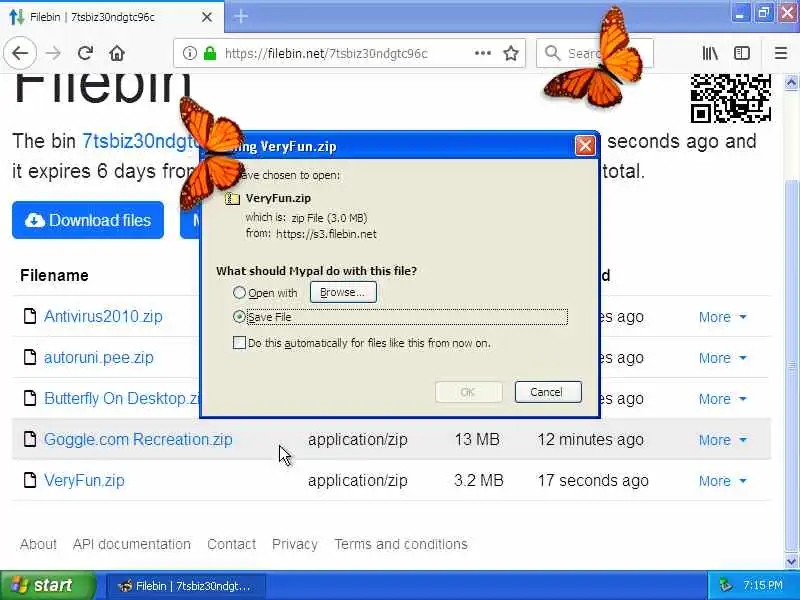This screenshot has width=800, height=600.
Task: Open the Privacy footer link
Action: coord(294,544)
